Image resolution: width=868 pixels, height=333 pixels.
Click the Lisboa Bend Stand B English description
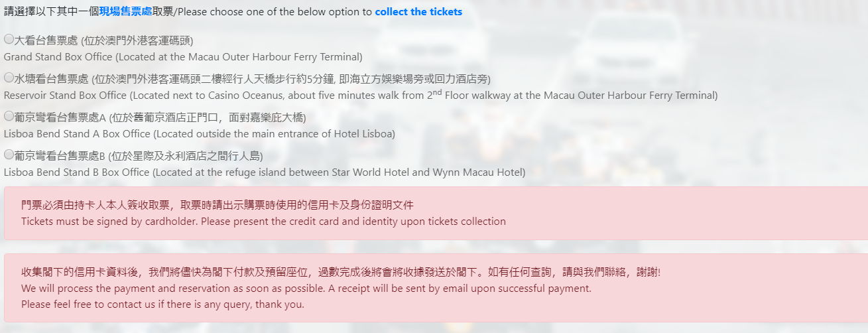click(x=264, y=172)
